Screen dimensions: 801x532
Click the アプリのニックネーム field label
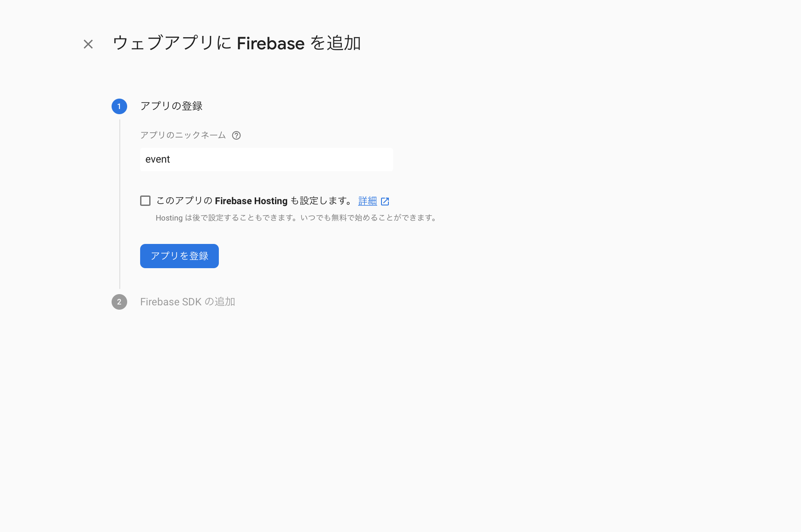point(183,135)
